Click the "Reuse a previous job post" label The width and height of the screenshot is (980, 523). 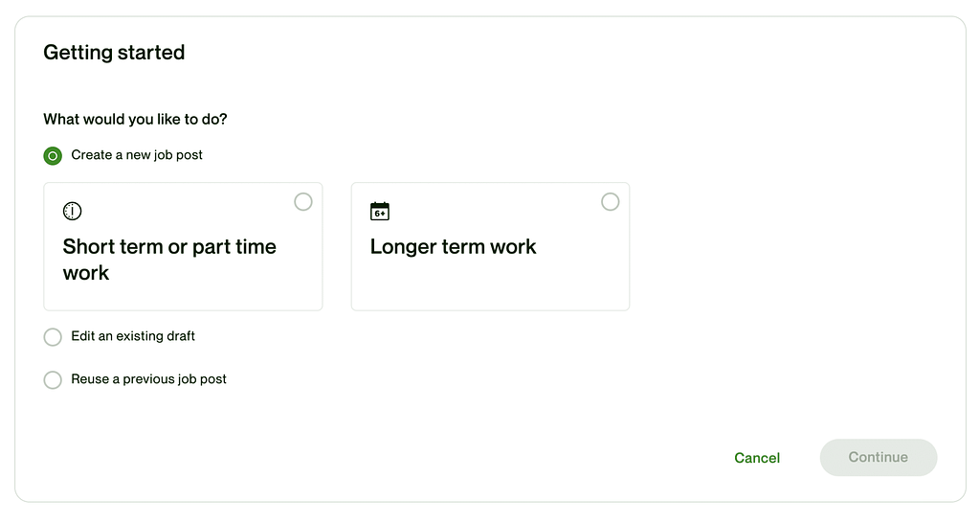(148, 379)
